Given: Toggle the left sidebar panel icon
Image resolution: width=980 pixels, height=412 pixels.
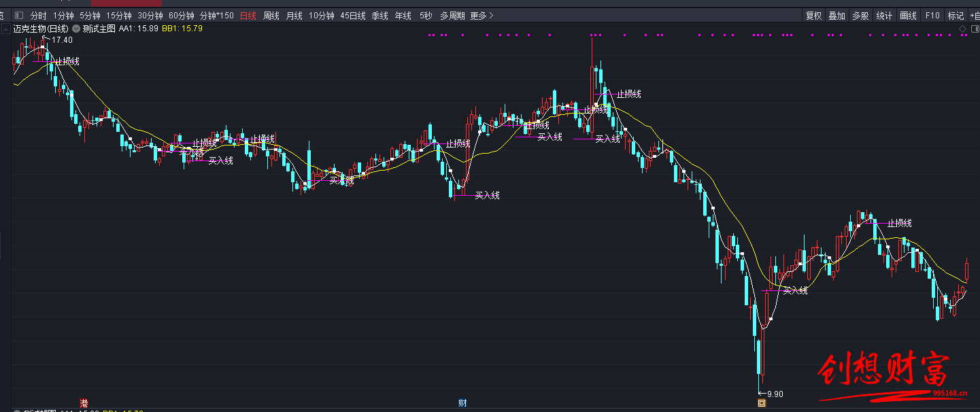Looking at the screenshot, I should coord(18,16).
